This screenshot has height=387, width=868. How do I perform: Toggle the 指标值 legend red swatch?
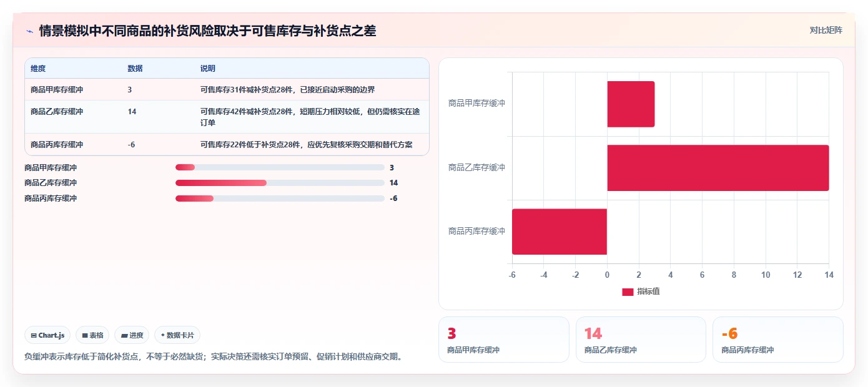click(628, 292)
